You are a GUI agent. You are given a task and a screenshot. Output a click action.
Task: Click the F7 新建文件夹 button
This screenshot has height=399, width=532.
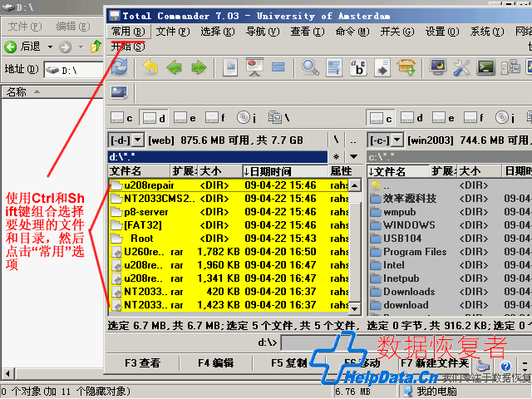435,363
